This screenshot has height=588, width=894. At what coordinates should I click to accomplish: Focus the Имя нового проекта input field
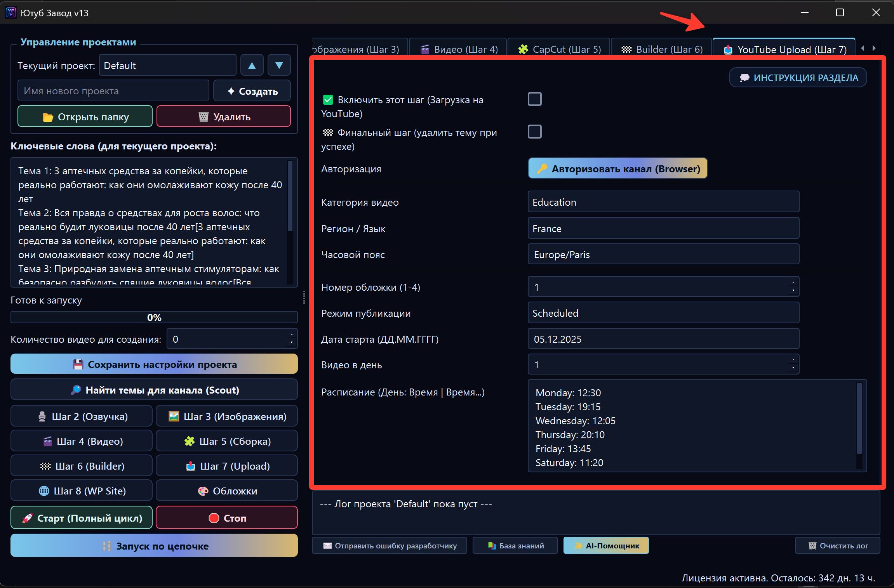click(x=113, y=91)
